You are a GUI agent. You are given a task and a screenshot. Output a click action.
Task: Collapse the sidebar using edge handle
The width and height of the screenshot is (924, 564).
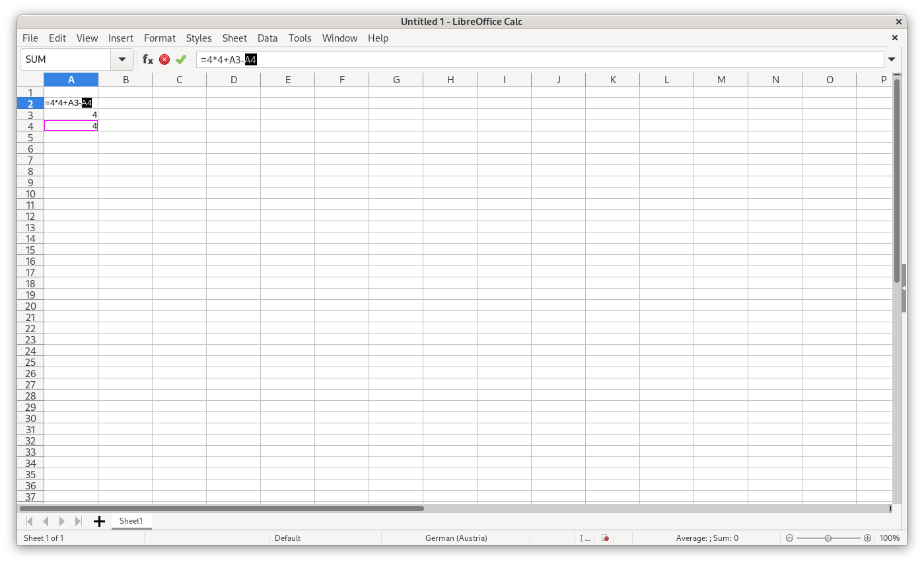903,289
